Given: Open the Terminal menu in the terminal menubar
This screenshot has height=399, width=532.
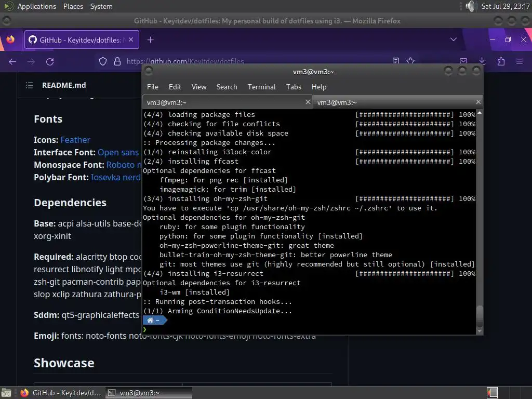Looking at the screenshot, I should click(x=262, y=87).
